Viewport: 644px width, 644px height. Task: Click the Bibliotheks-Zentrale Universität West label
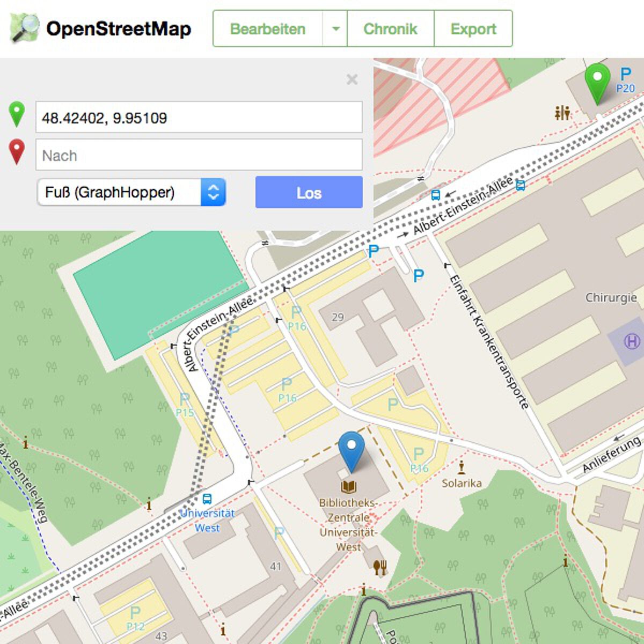point(348,525)
